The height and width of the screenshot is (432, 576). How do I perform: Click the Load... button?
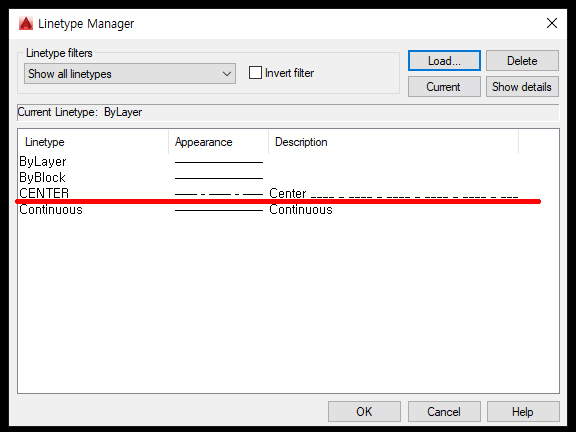[x=444, y=61]
